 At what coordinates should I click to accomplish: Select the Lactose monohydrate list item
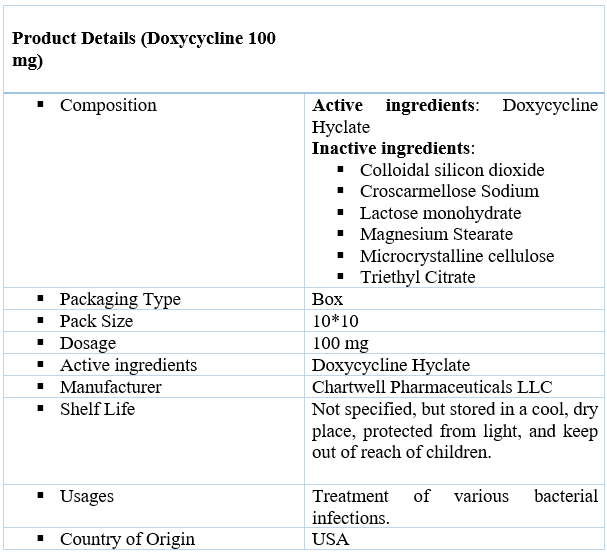coord(440,213)
